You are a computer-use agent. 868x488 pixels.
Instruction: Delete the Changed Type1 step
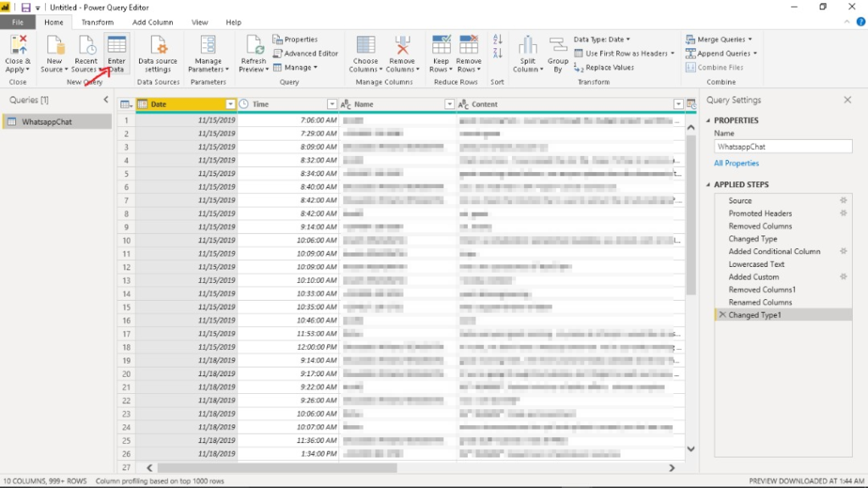[722, 314]
